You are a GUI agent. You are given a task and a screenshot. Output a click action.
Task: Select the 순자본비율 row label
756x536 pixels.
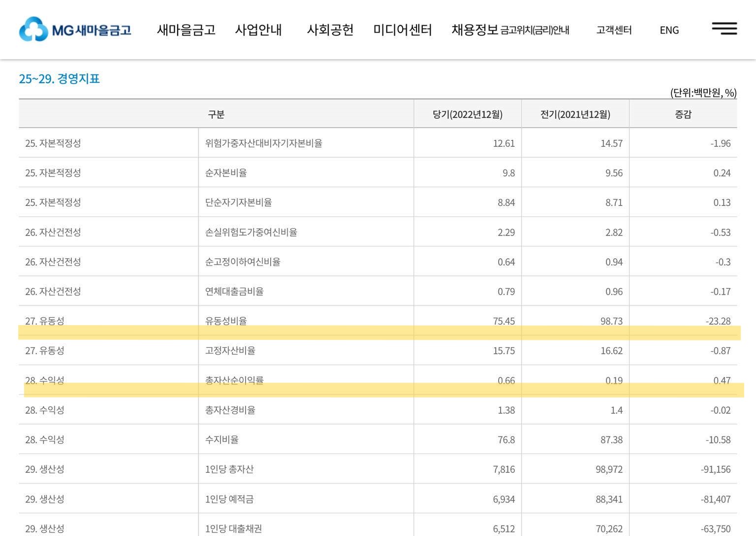(226, 173)
